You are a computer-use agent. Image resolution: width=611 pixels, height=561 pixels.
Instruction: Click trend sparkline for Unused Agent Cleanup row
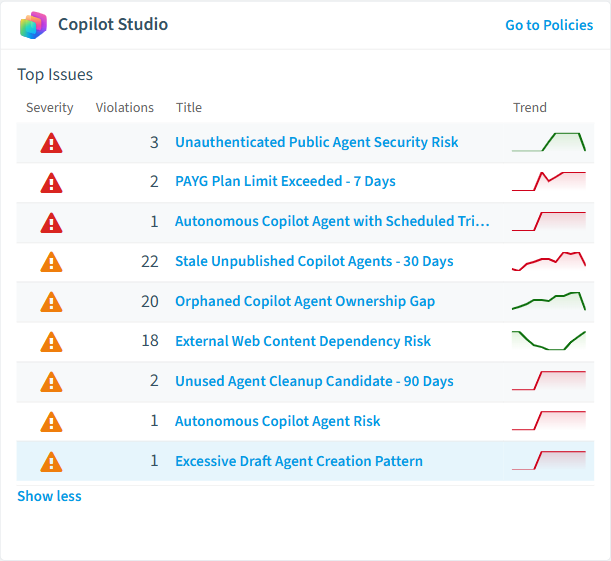[x=549, y=381]
